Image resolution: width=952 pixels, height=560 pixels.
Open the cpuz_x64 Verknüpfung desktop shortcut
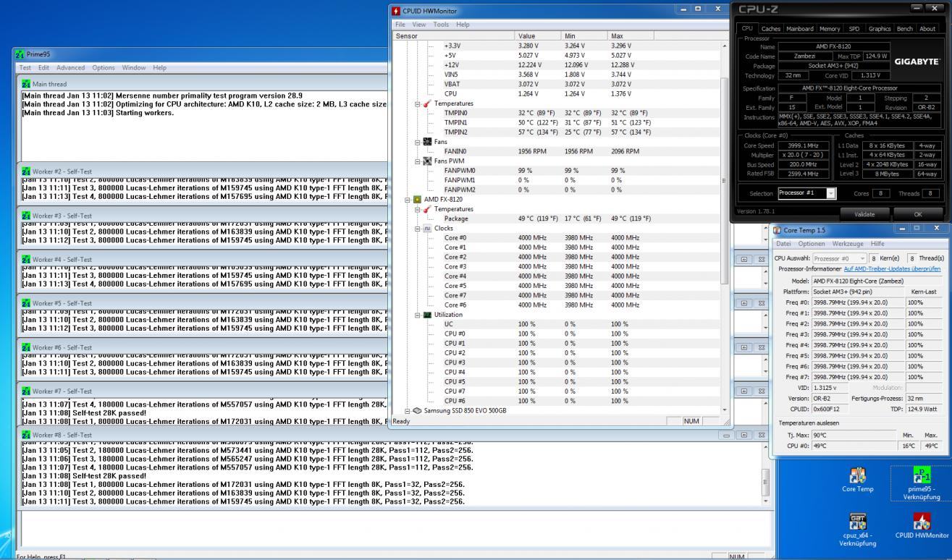(x=858, y=530)
